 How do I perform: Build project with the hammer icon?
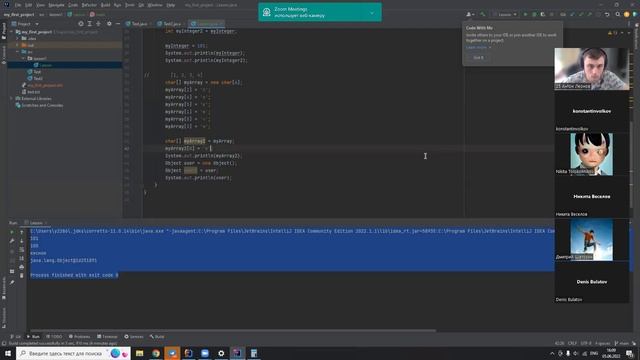[483, 14]
